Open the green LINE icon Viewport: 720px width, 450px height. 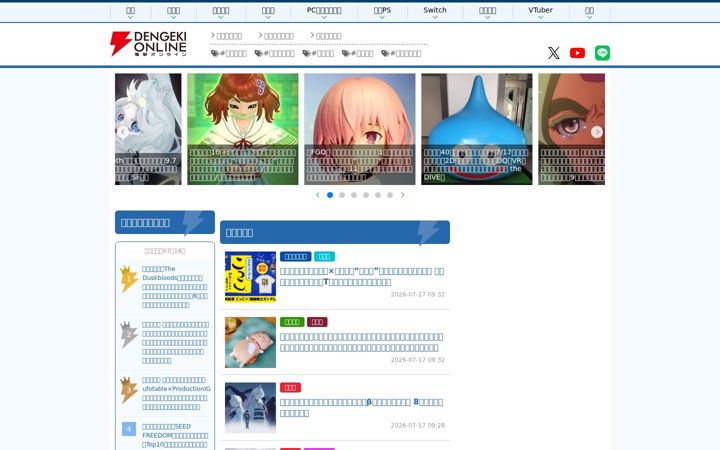click(x=602, y=53)
